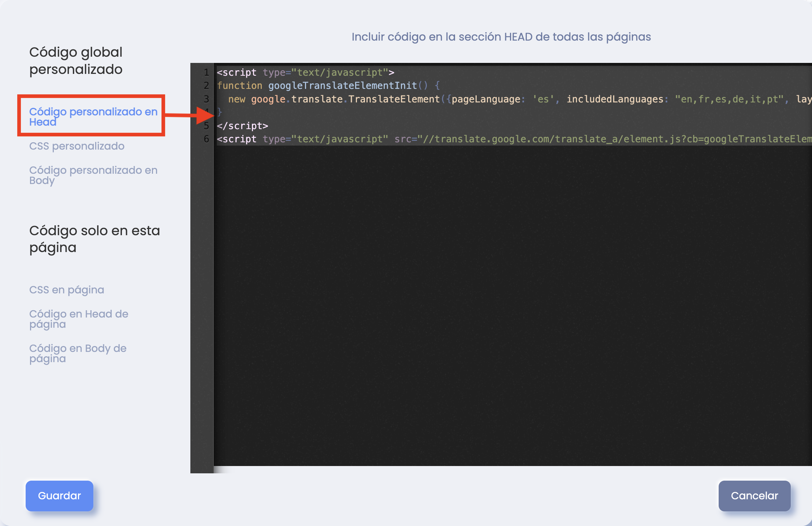The height and width of the screenshot is (526, 812).
Task: Click line 6 script src translate.google.com
Action: [x=514, y=139]
